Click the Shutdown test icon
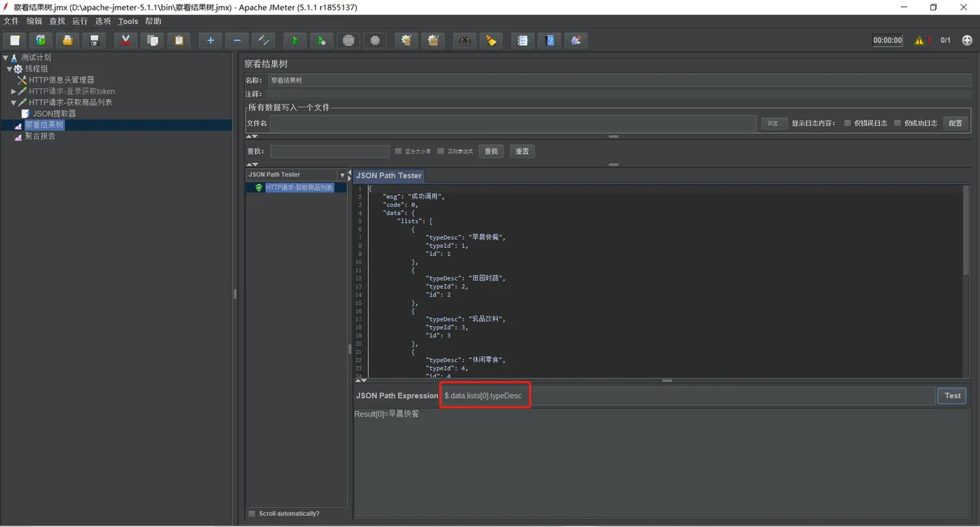980x527 pixels. [374, 41]
